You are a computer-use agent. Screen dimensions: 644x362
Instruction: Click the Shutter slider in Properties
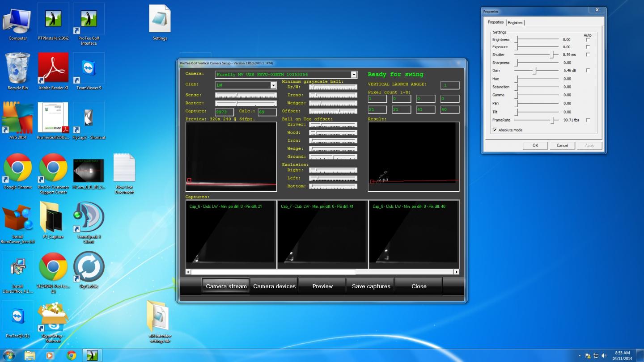tap(537, 55)
